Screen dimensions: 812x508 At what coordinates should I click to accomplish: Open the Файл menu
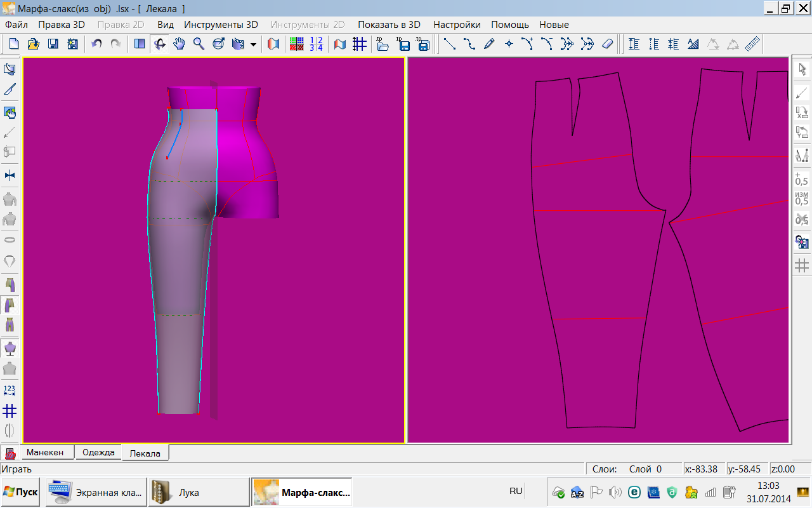coord(16,25)
